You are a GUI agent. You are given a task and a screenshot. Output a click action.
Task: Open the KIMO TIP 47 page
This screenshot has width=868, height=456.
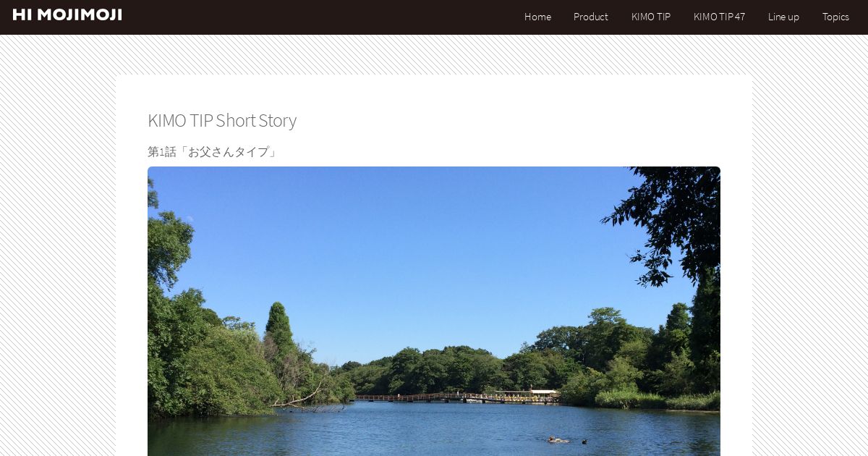719,17
